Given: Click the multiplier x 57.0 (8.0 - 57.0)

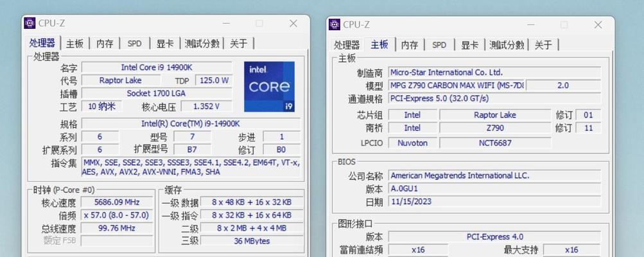Looking at the screenshot, I should click(x=117, y=215).
